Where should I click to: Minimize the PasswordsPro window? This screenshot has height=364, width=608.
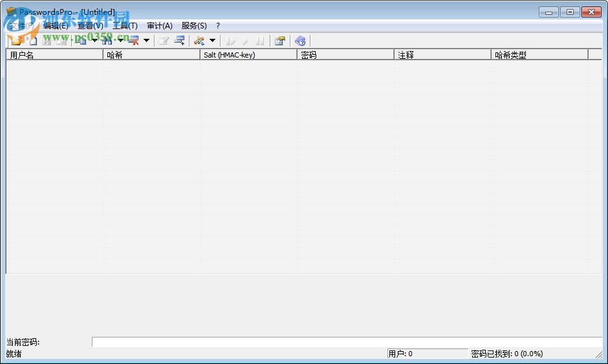[548, 12]
